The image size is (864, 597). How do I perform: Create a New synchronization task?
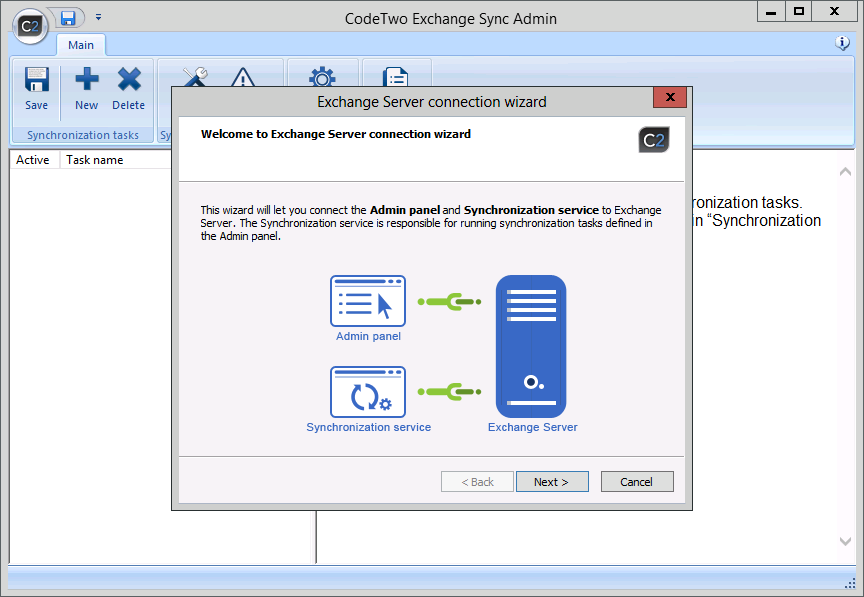pyautogui.click(x=87, y=89)
